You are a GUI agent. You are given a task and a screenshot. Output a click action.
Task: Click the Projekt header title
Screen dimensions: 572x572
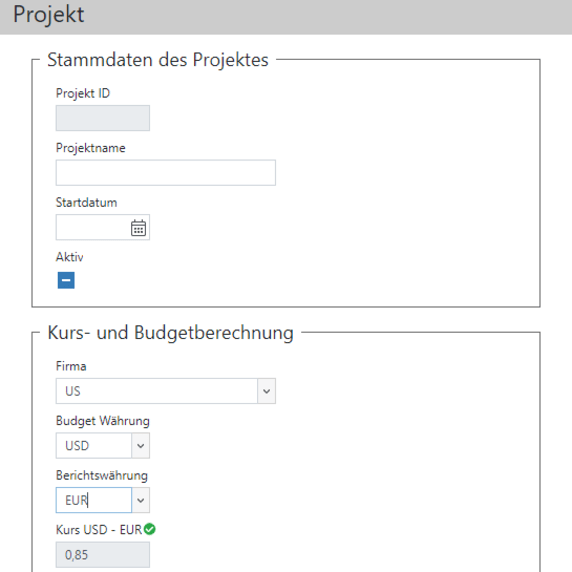coord(49,15)
